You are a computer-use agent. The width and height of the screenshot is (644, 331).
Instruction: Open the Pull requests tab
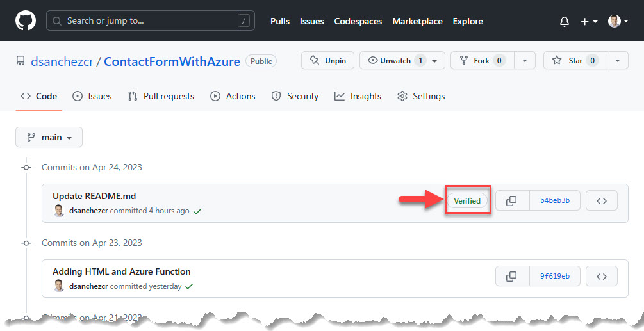(161, 96)
